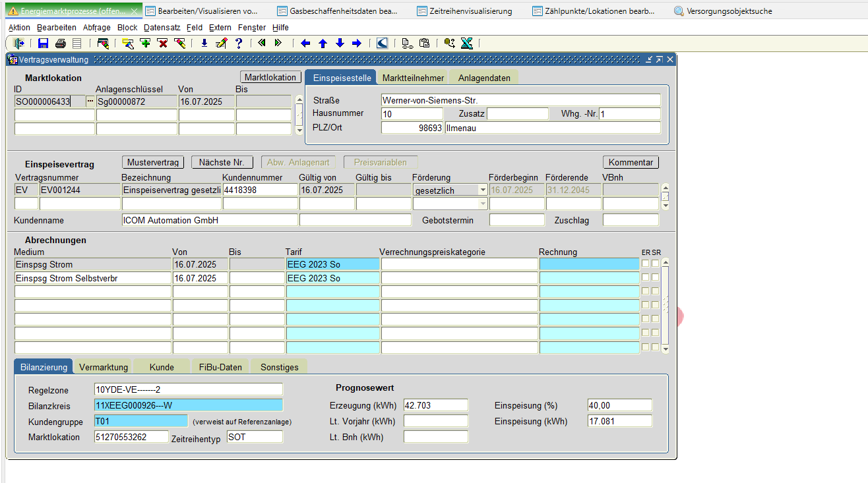
Task: Tick the ER checkbox in the first Abrechnungen row
Action: tap(645, 264)
